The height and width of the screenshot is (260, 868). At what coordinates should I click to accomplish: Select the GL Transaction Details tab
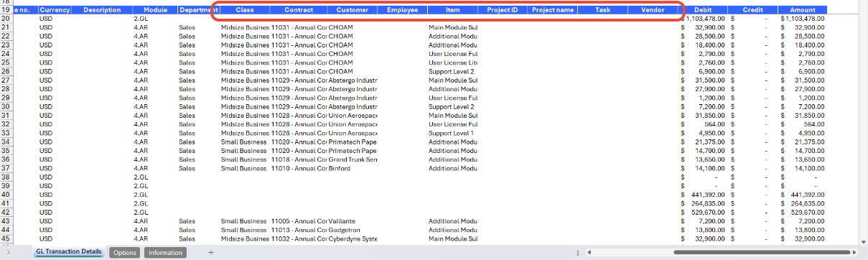69,253
